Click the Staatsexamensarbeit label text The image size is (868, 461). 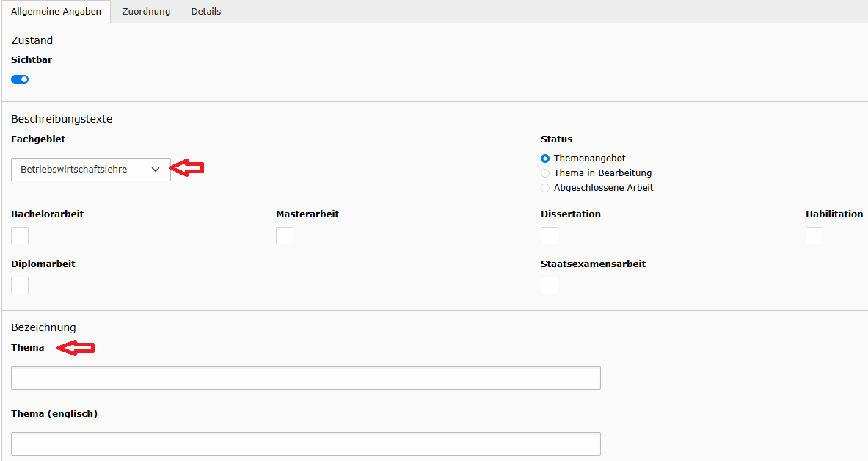tap(593, 264)
